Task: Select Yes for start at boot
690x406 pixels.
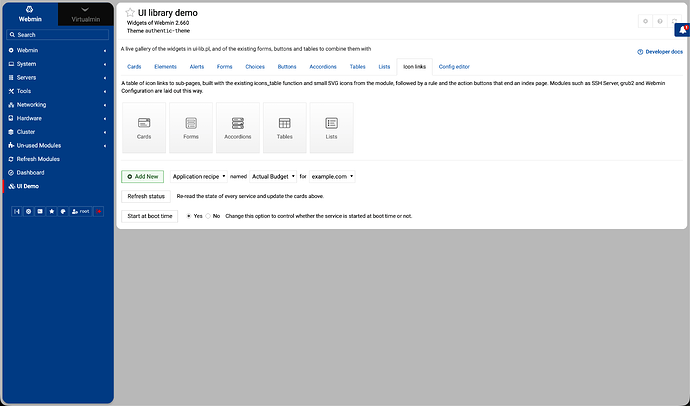Action: (x=189, y=216)
